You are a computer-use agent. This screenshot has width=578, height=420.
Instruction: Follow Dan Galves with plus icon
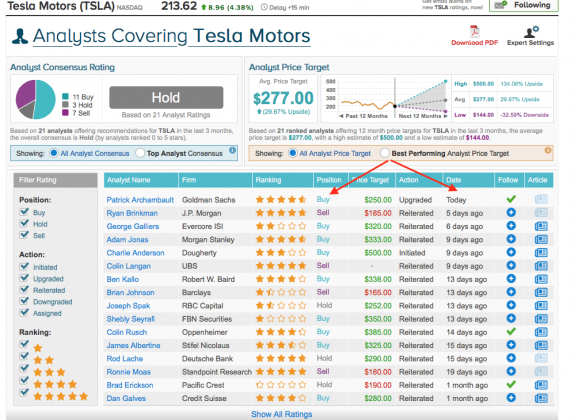coord(511,398)
